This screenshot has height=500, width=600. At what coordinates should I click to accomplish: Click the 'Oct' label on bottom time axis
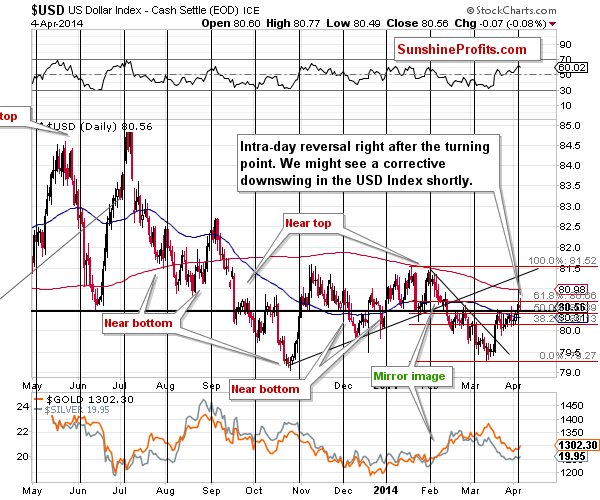pos(254,490)
